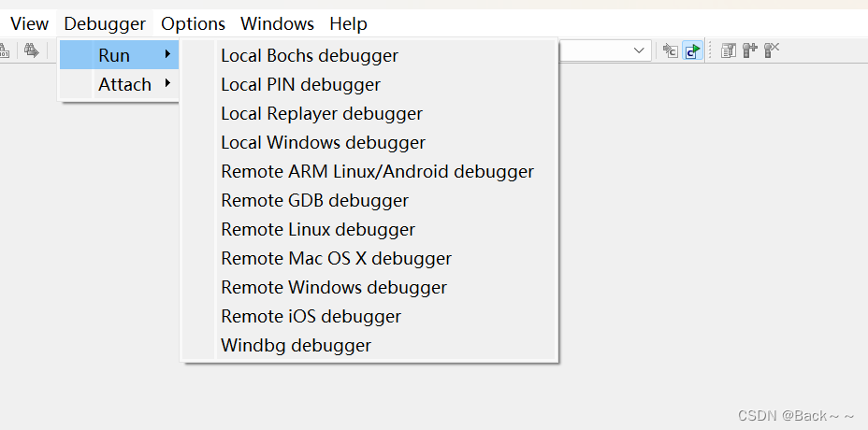Open the Debugger menu
This screenshot has width=868, height=430.
(105, 23)
